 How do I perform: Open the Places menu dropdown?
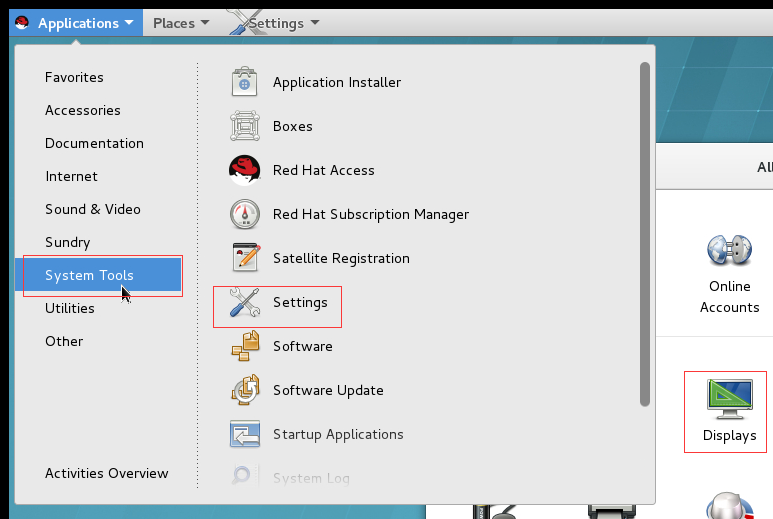click(181, 23)
